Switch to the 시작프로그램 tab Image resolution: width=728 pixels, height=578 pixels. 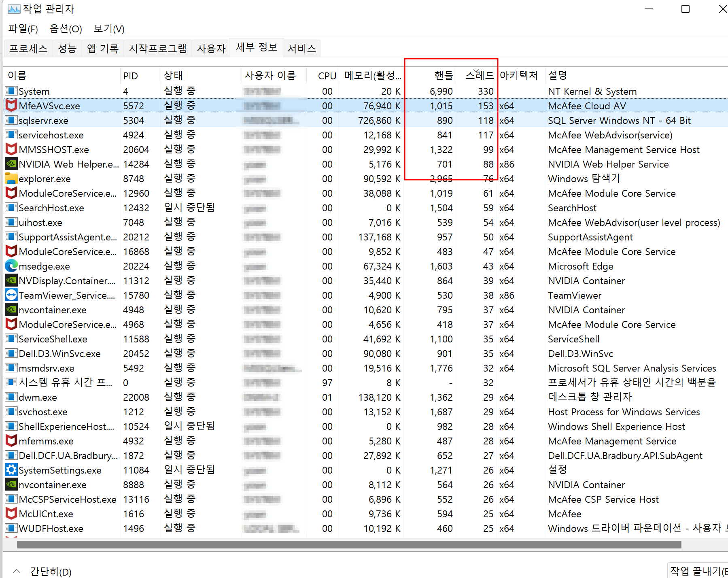click(158, 49)
